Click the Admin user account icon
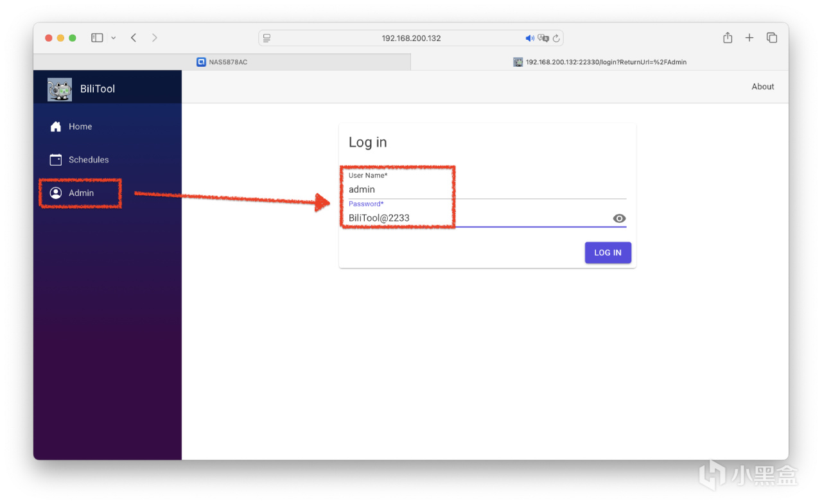Screen dimensions: 822x504 pyautogui.click(x=56, y=193)
